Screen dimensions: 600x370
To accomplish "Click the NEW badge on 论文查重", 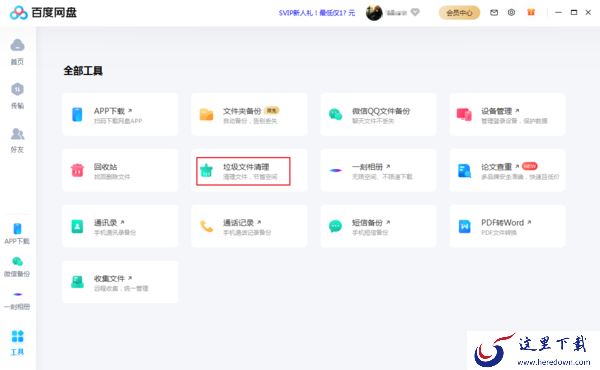I will pyautogui.click(x=530, y=166).
